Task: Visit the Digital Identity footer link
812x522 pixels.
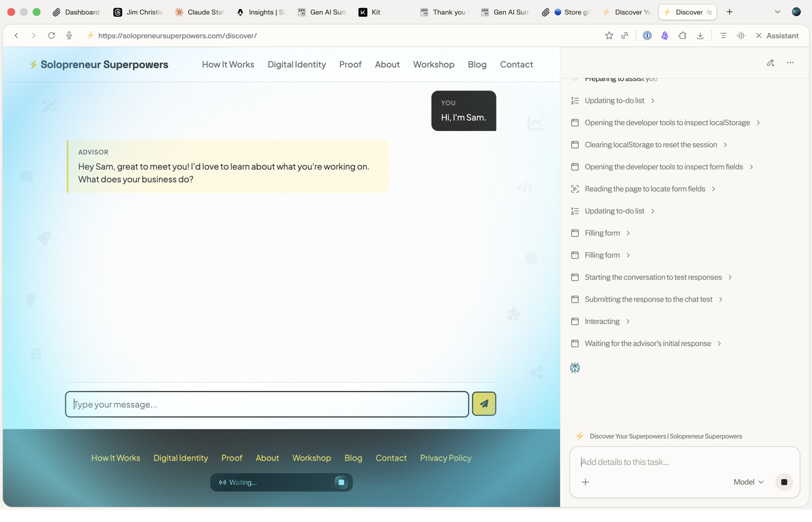Action: [x=181, y=458]
